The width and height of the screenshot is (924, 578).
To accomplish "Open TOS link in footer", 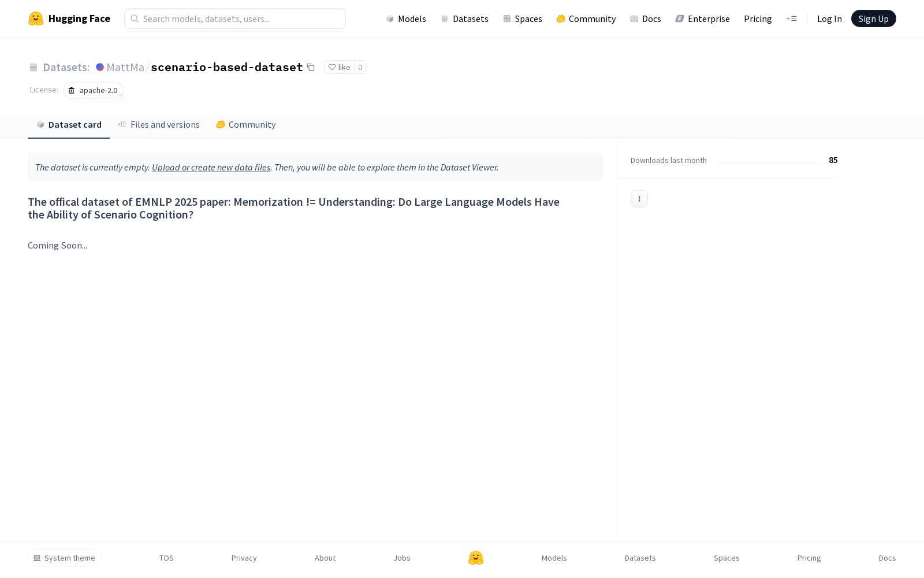I will (166, 558).
